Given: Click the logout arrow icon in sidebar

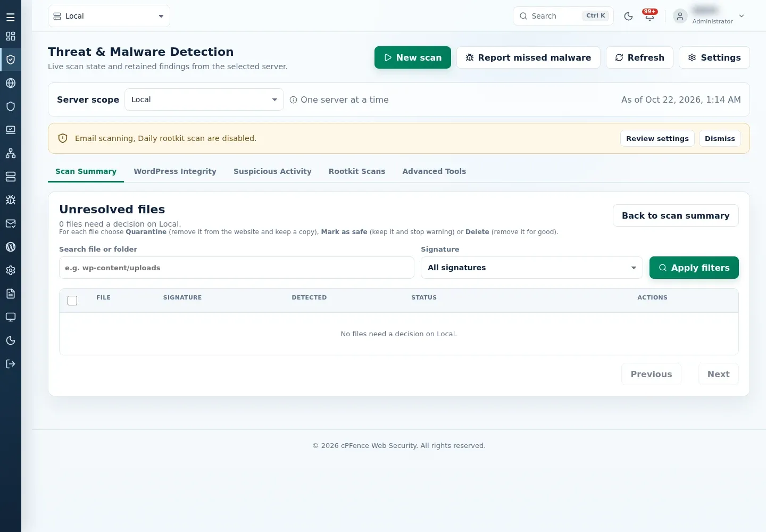Looking at the screenshot, I should tap(10, 364).
